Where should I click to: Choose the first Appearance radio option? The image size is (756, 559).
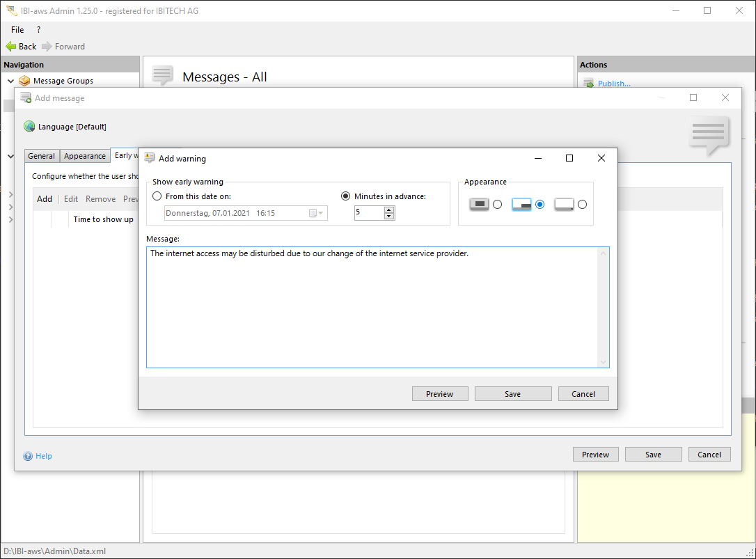pos(497,204)
